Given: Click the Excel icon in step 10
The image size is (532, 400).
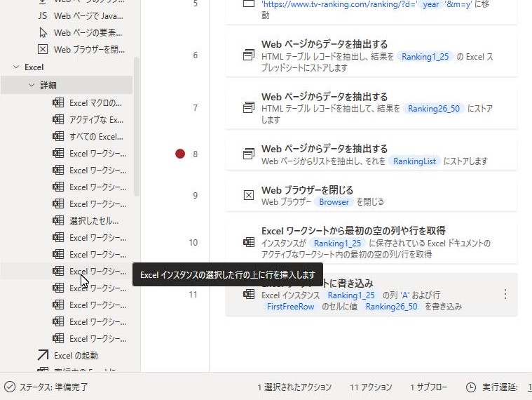Looking at the screenshot, I should click(249, 242).
